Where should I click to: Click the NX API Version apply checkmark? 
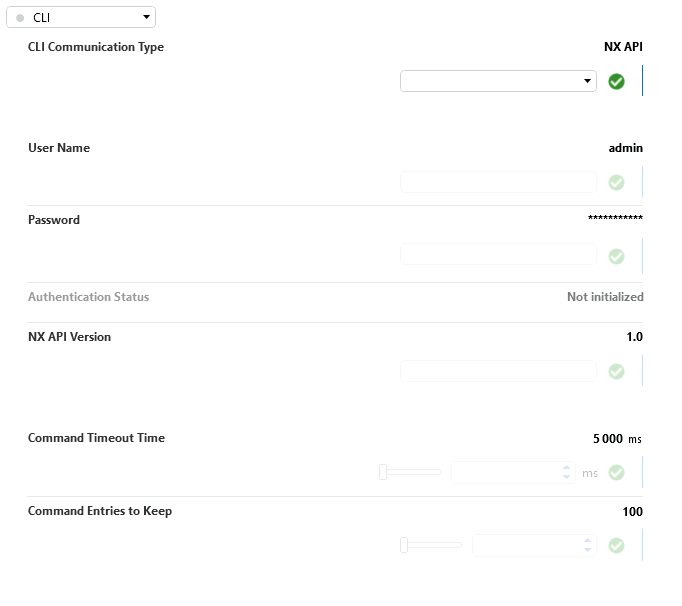pyautogui.click(x=616, y=372)
